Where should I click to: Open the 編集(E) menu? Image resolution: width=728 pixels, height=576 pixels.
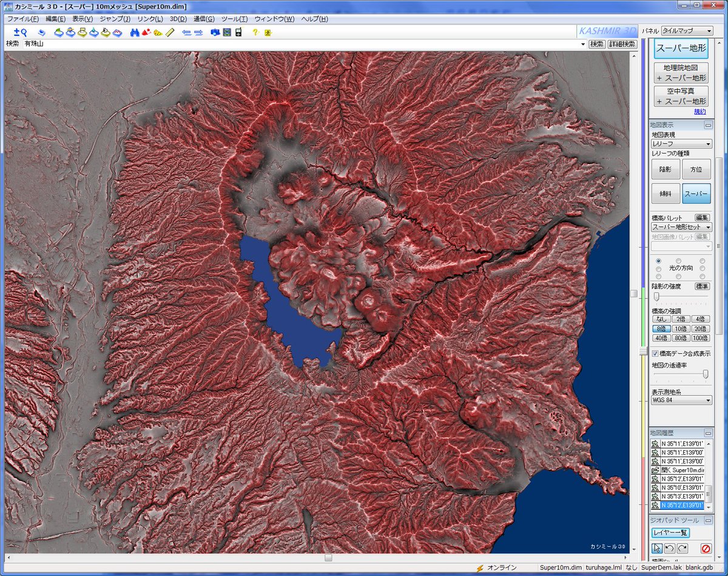click(x=55, y=19)
